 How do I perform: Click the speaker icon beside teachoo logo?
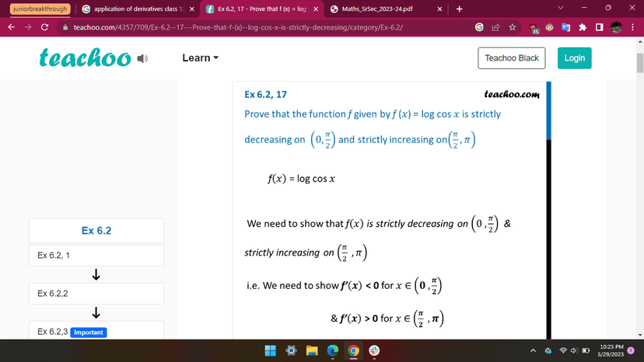(x=142, y=58)
